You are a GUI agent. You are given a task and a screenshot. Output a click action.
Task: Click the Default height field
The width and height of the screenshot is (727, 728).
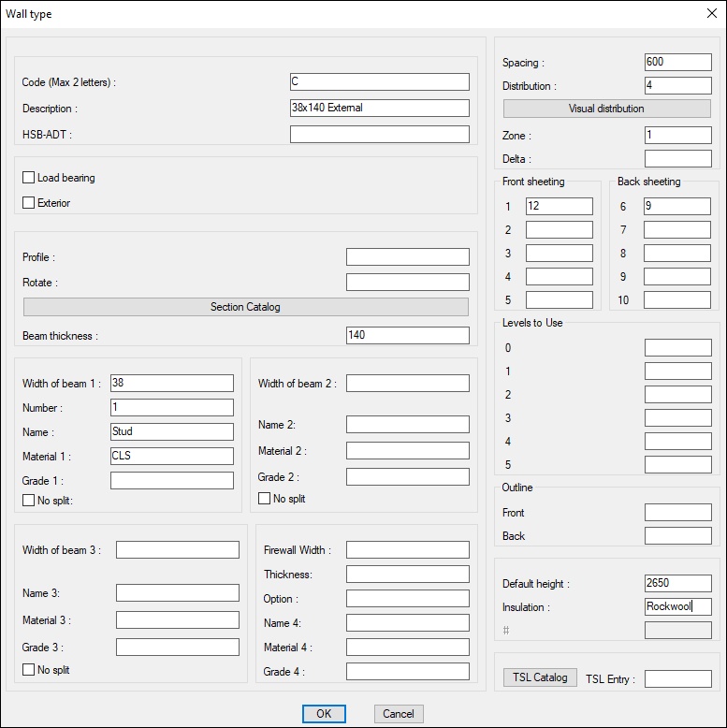pyautogui.click(x=677, y=583)
